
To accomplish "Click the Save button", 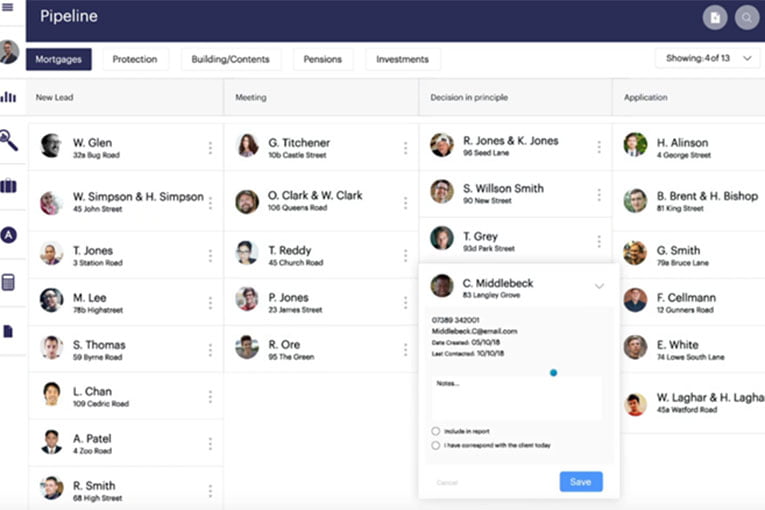I will pos(580,482).
